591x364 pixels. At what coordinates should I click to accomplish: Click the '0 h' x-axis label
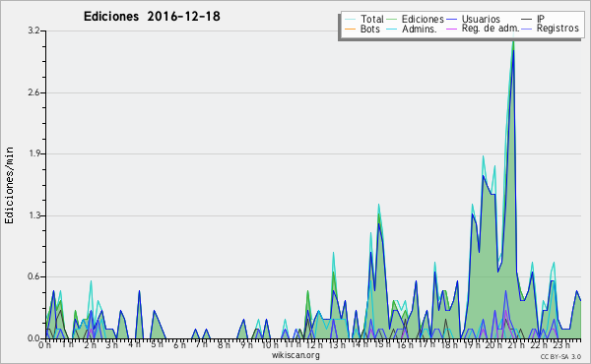44,344
